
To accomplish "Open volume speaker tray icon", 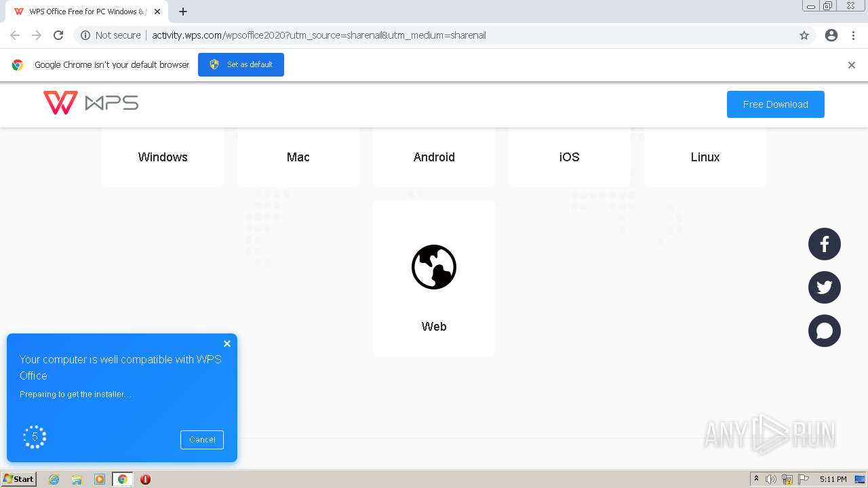I will tap(771, 479).
